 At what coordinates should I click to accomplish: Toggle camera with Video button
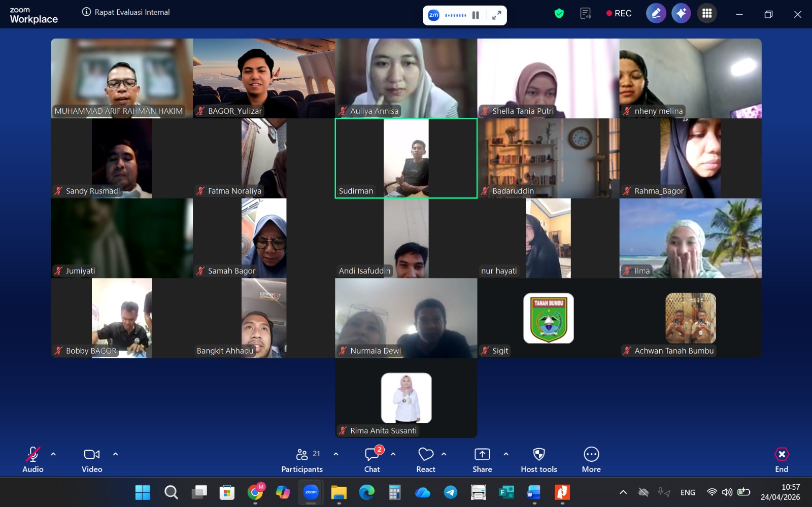pyautogui.click(x=92, y=460)
